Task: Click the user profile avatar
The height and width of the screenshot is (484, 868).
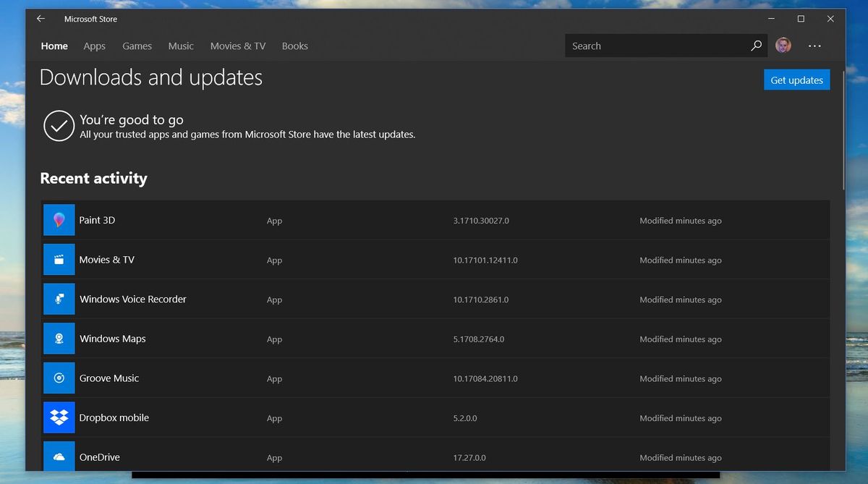Action: coord(783,45)
